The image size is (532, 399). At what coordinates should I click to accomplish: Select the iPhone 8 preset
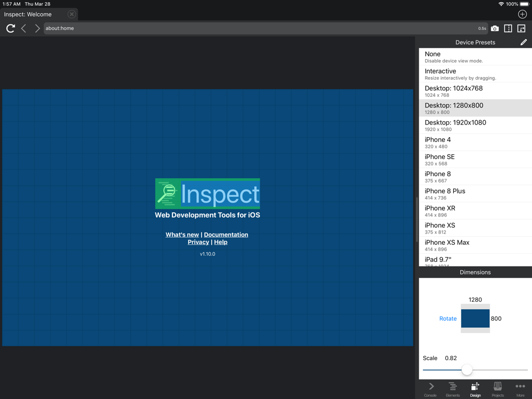coord(475,177)
